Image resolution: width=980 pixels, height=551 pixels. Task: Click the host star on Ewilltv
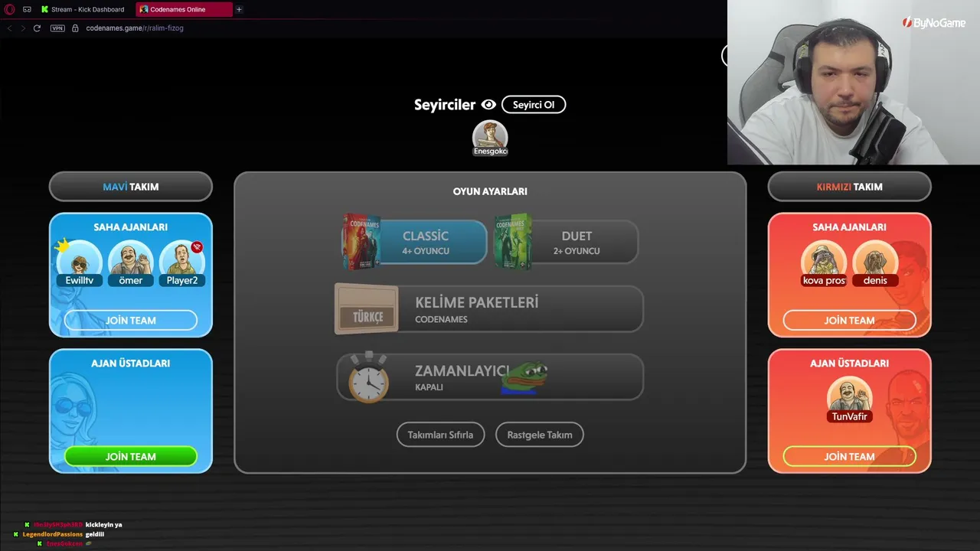pyautogui.click(x=63, y=246)
